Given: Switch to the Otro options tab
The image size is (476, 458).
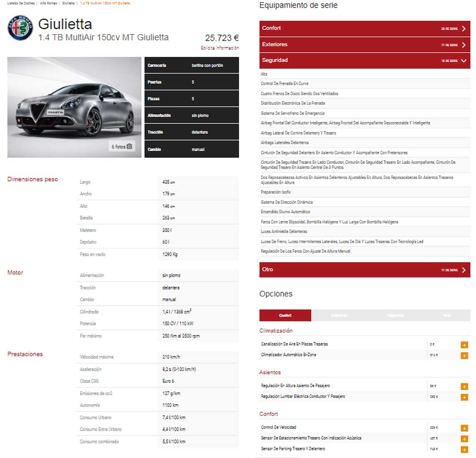Looking at the screenshot, I should tap(447, 315).
